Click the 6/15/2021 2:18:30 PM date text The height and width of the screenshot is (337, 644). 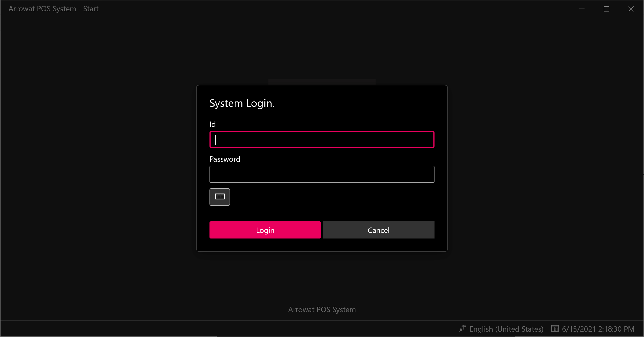coord(598,329)
